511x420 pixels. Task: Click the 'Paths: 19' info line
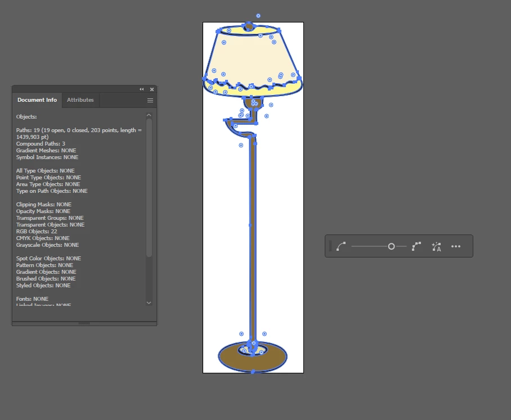tap(79, 133)
